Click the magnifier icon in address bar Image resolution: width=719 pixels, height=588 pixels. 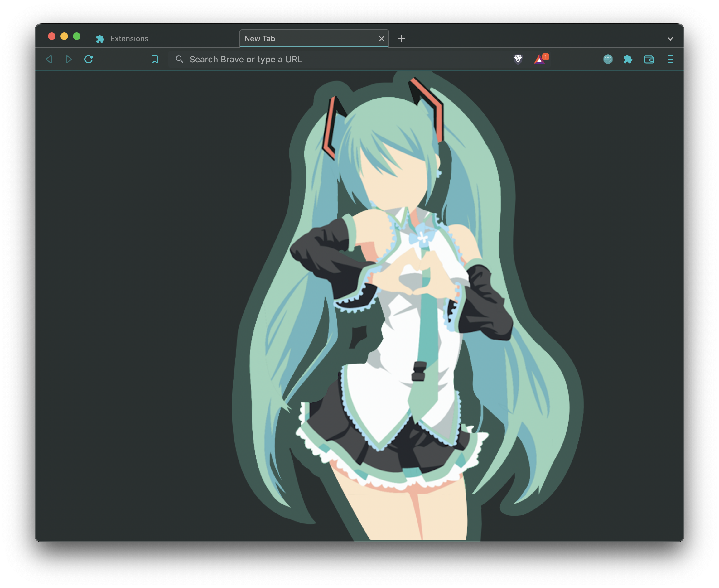[x=180, y=59]
